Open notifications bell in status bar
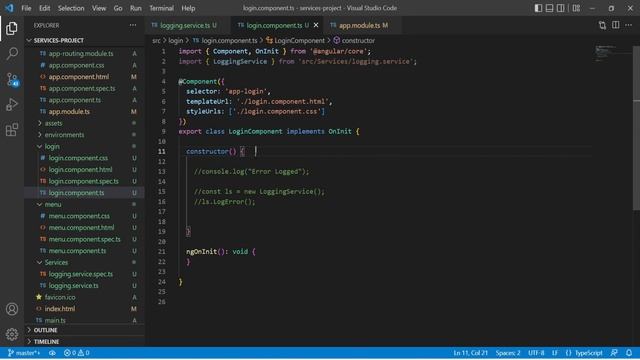640x360 pixels. [629, 353]
